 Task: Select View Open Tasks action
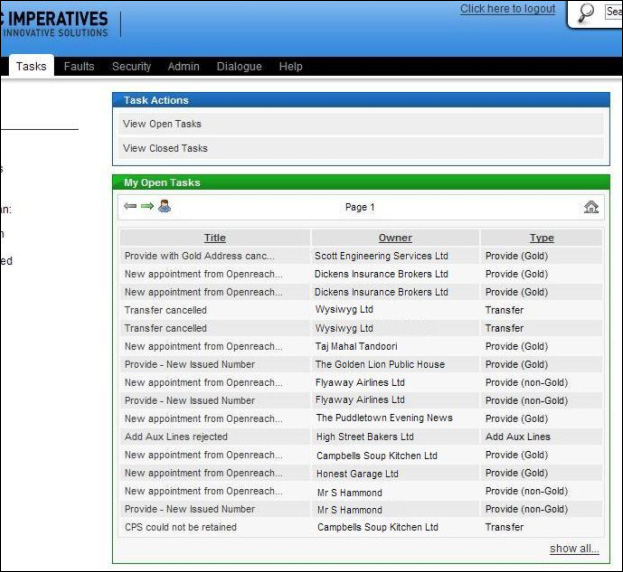pyautogui.click(x=162, y=124)
